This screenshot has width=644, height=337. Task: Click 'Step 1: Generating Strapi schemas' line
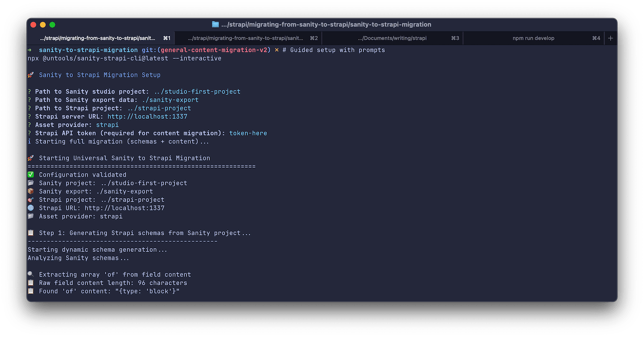tap(145, 233)
